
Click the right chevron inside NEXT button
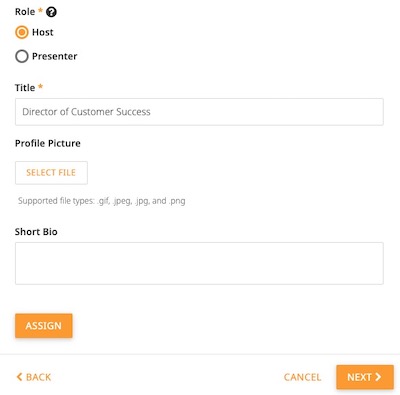378,377
